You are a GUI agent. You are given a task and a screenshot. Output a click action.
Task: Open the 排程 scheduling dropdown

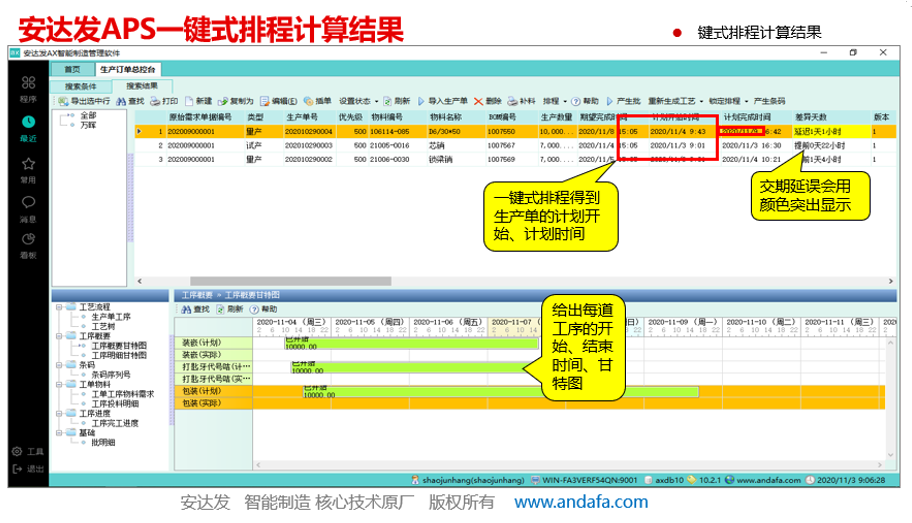click(555, 101)
